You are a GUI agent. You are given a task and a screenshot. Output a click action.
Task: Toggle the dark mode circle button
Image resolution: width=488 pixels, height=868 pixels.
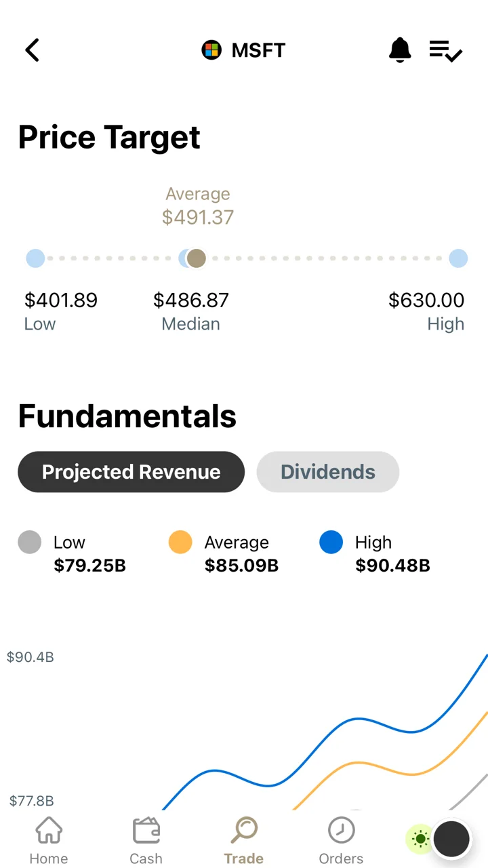point(451,839)
